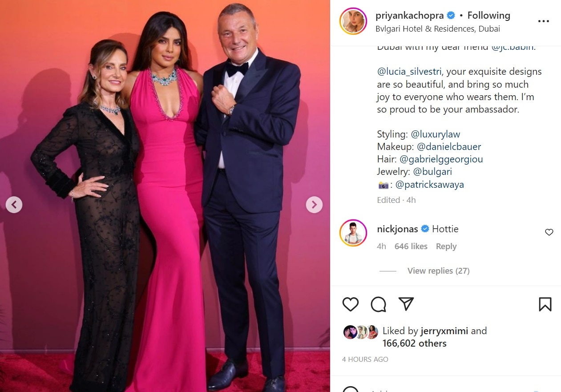Viewport: 561px width, 392px height.
Task: Show the list of 166,602 others who liked
Action: pos(414,344)
